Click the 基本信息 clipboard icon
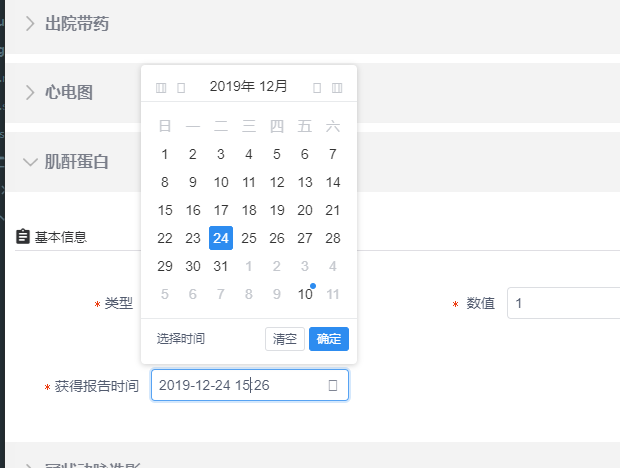620x468 pixels. (x=23, y=236)
